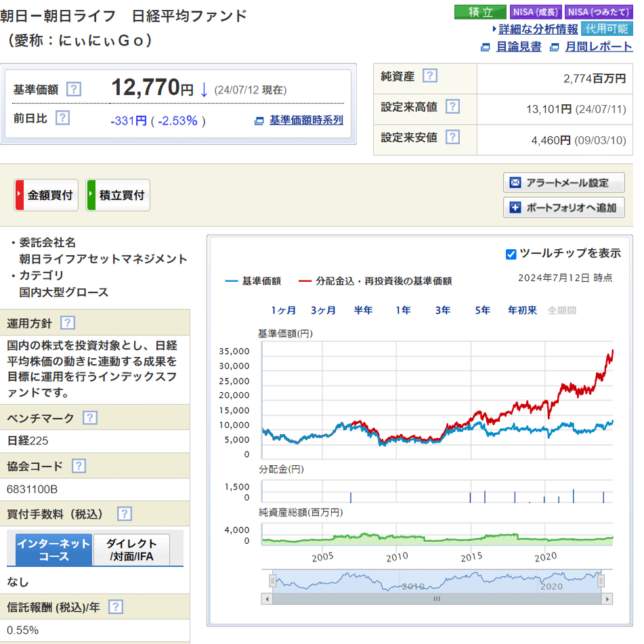644x644 pixels.
Task: Click the 代用可能 badge
Action: tap(607, 29)
